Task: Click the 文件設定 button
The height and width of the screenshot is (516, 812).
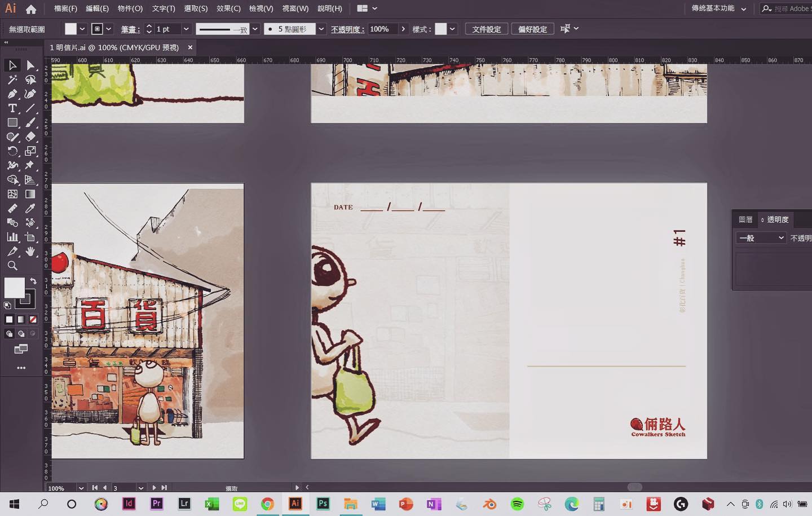Action: point(487,29)
